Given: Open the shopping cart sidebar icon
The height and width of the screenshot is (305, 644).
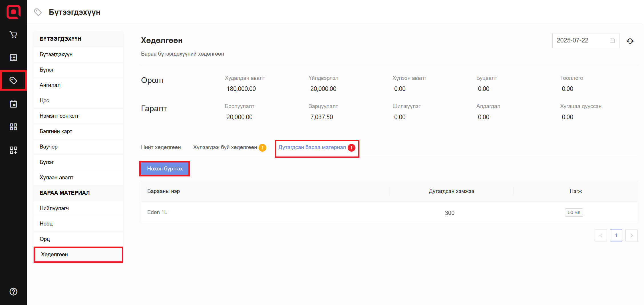Looking at the screenshot, I should point(13,34).
